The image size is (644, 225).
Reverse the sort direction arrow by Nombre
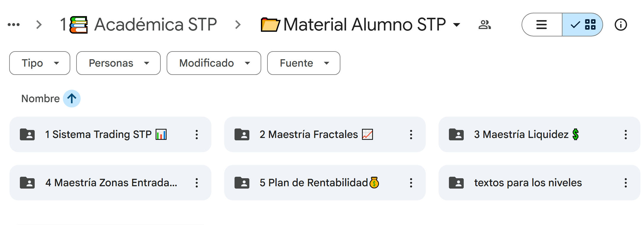72,99
